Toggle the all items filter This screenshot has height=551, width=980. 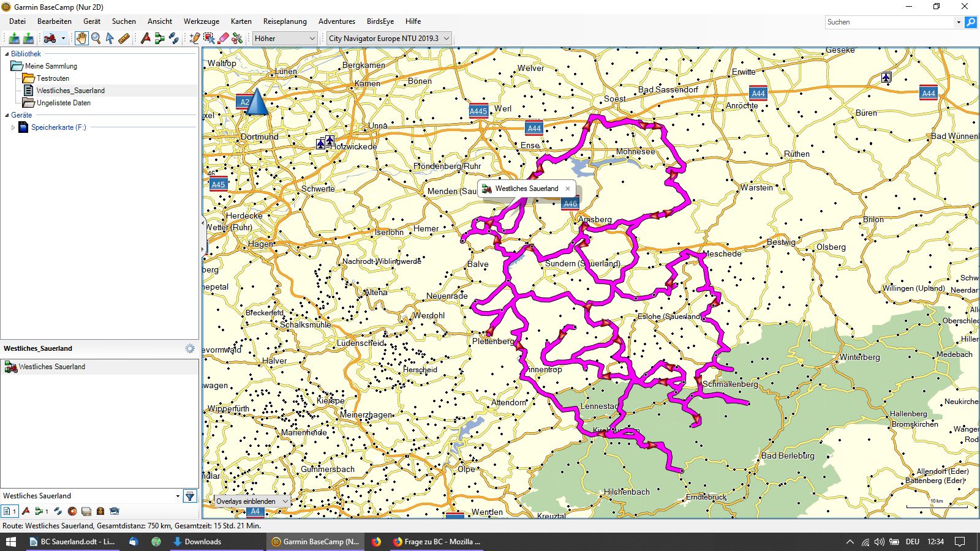coord(9,511)
